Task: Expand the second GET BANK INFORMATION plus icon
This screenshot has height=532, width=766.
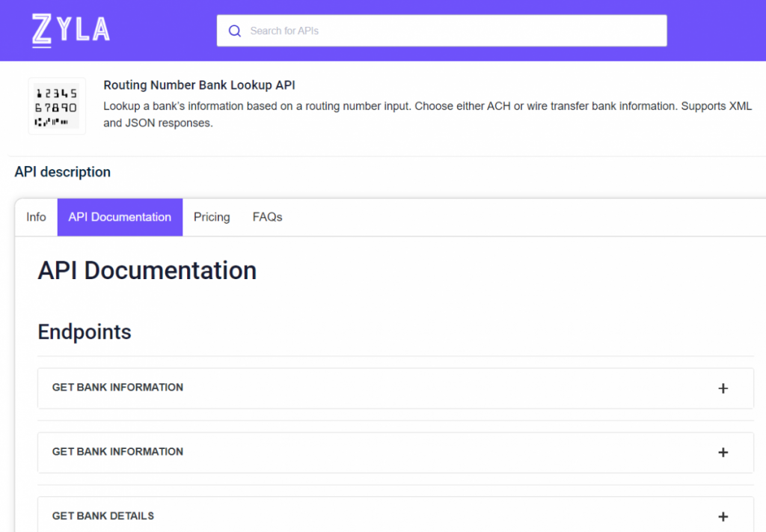Action: tap(723, 453)
